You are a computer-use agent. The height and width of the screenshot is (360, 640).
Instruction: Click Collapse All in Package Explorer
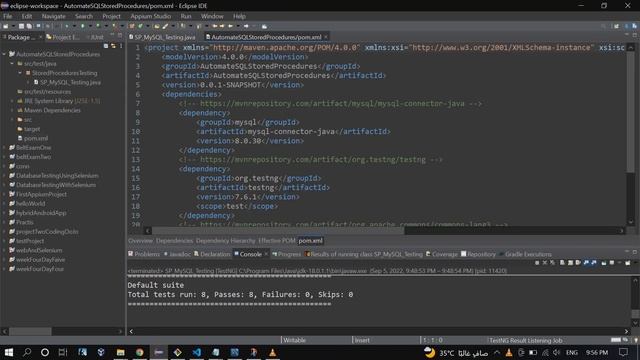[106, 46]
